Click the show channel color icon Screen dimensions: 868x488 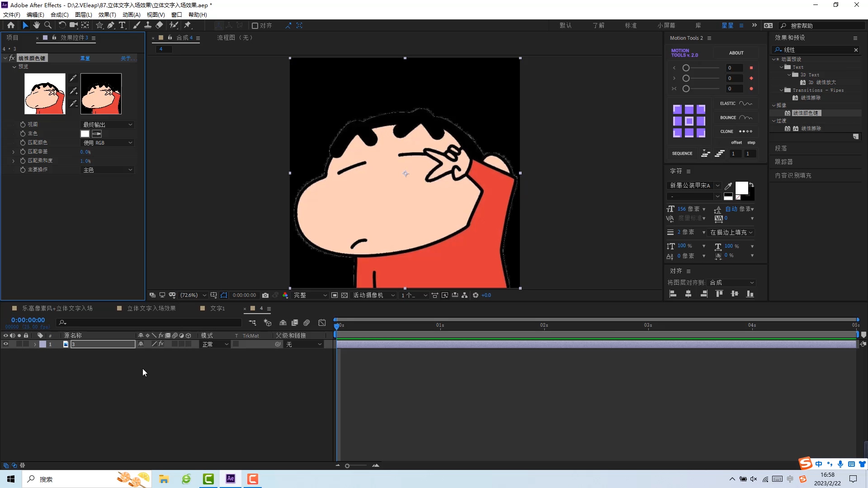pos(285,295)
